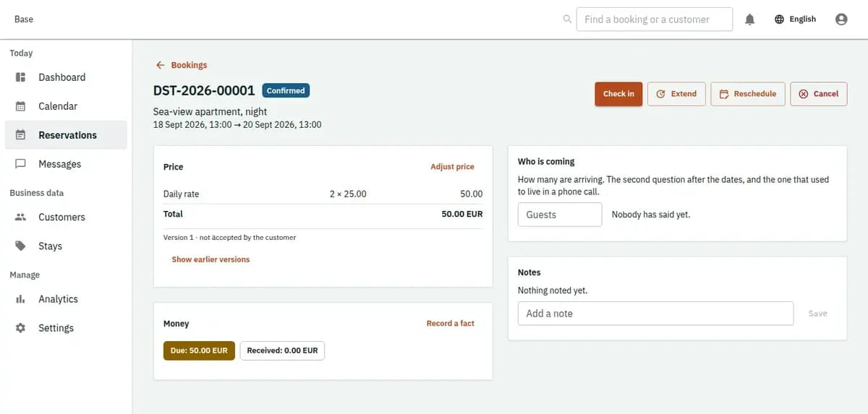Focus the Find a booking search field
The height and width of the screenshot is (414, 868).
(x=655, y=20)
